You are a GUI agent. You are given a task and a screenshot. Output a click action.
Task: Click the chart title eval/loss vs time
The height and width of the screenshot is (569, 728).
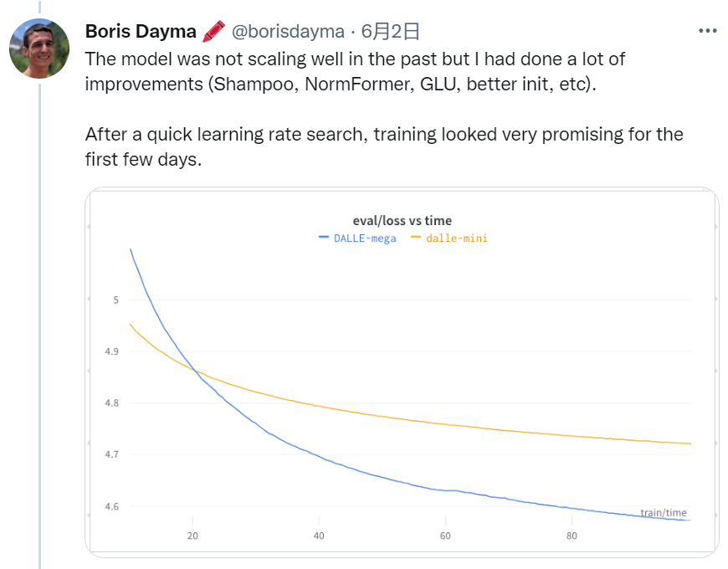pyautogui.click(x=402, y=221)
